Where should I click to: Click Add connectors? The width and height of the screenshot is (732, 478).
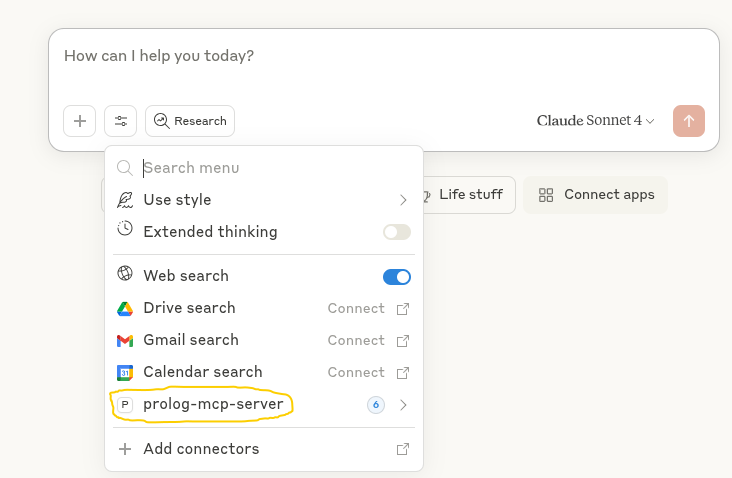[264, 449]
